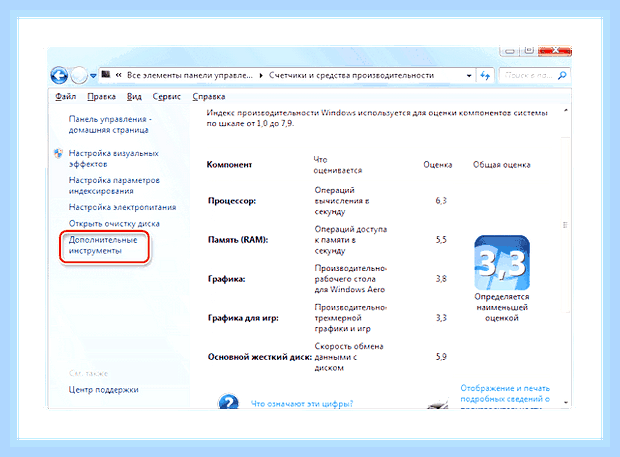This screenshot has height=457, width=620.
Task: Open the Справка menu
Action: click(208, 96)
